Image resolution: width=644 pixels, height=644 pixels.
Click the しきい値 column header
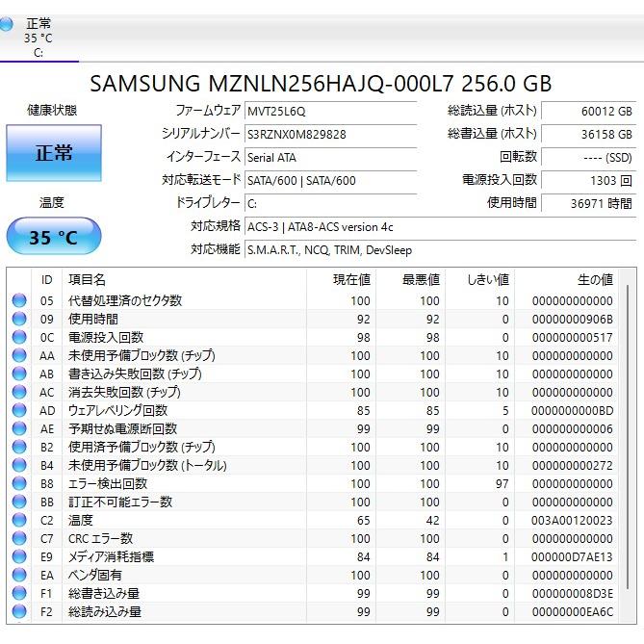point(479,280)
